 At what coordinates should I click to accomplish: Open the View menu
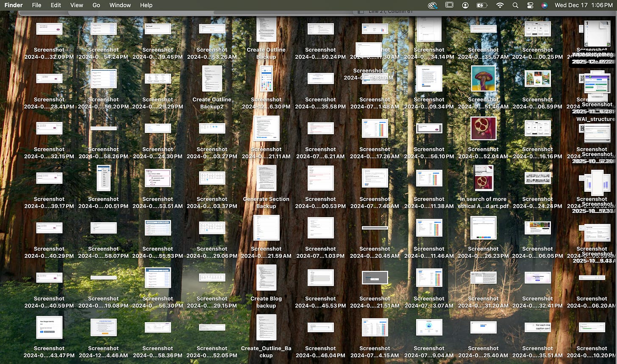(x=76, y=5)
